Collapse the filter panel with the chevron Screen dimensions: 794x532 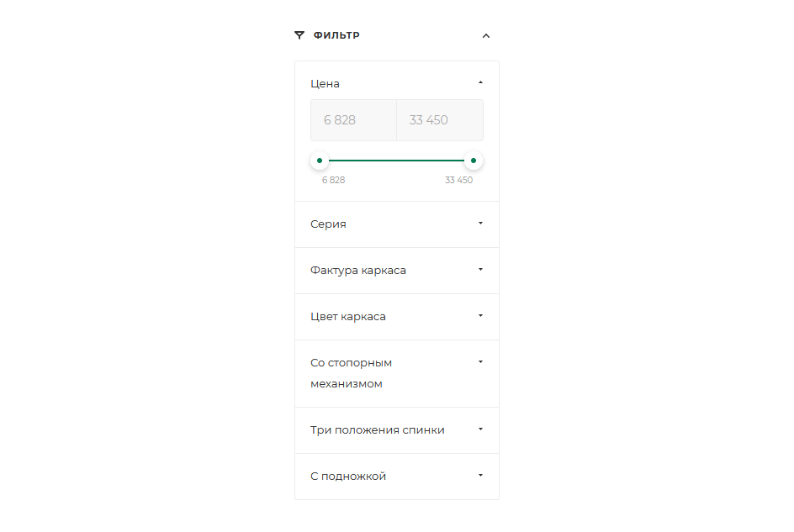pyautogui.click(x=485, y=36)
